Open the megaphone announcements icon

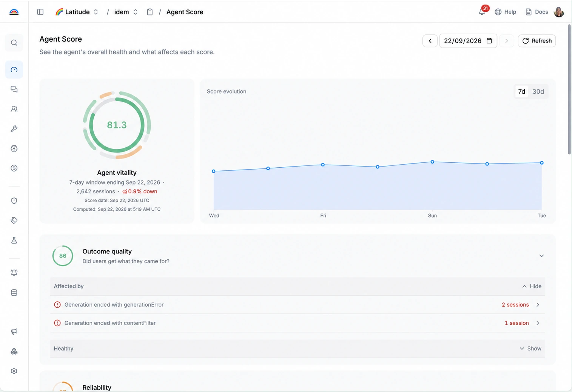click(x=14, y=332)
